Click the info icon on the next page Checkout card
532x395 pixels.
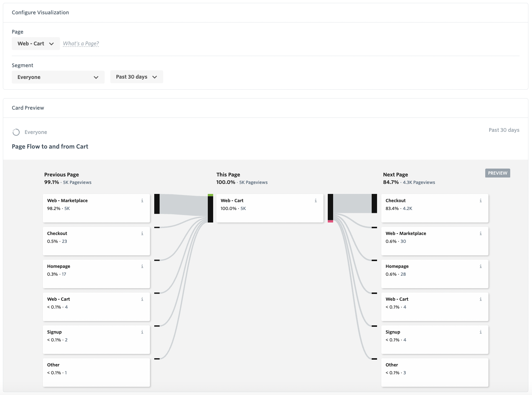coord(481,200)
